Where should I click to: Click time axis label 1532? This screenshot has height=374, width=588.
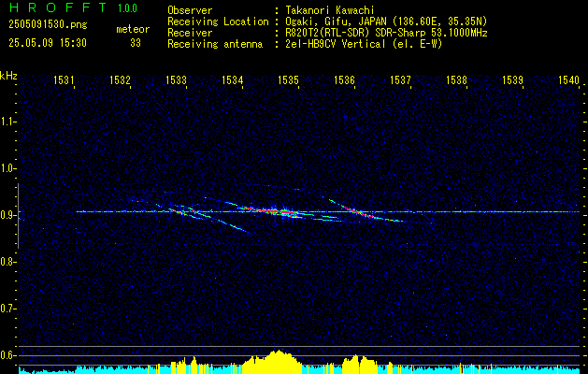pyautogui.click(x=120, y=79)
